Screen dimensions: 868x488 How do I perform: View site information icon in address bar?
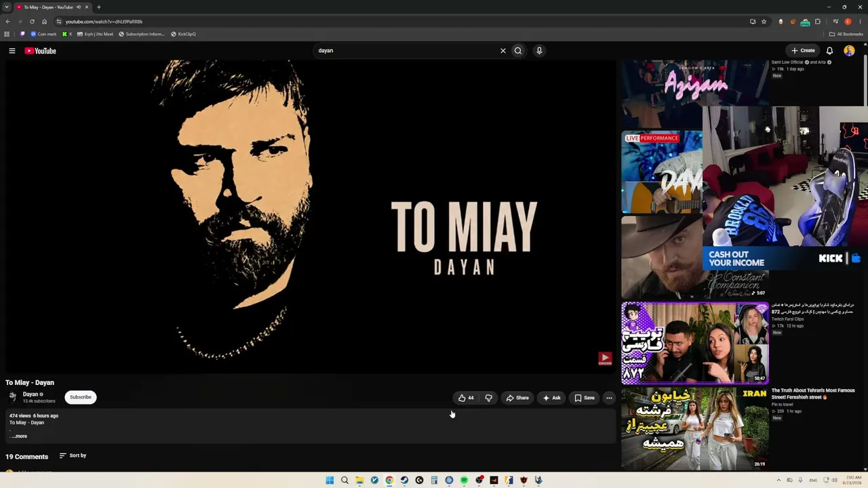[58, 22]
